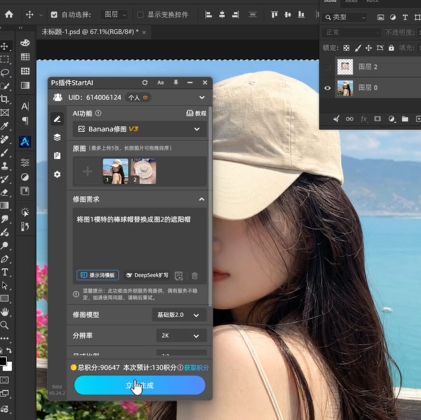
Task: Open the blend mode dropdown
Action: pos(351,32)
